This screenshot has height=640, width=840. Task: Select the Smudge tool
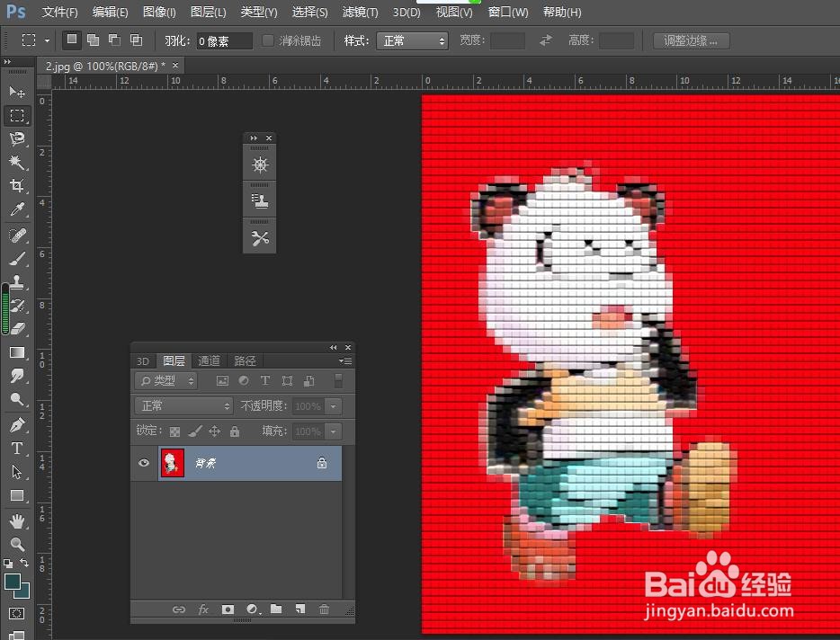[16, 376]
